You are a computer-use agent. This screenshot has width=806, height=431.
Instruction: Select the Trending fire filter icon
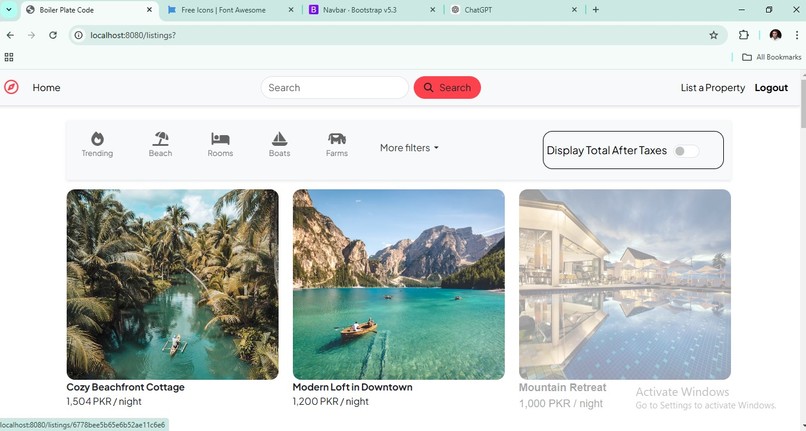pos(97,138)
